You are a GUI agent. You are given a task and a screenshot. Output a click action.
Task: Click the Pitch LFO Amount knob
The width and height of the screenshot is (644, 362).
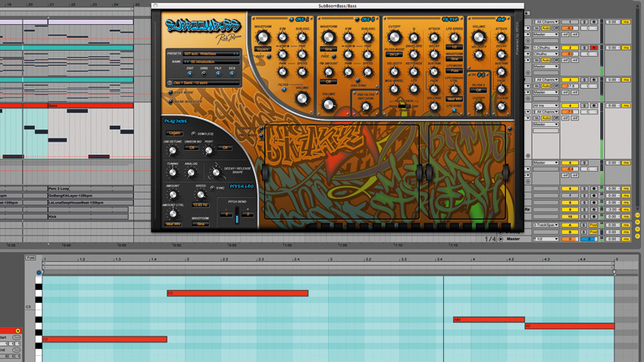tap(173, 195)
